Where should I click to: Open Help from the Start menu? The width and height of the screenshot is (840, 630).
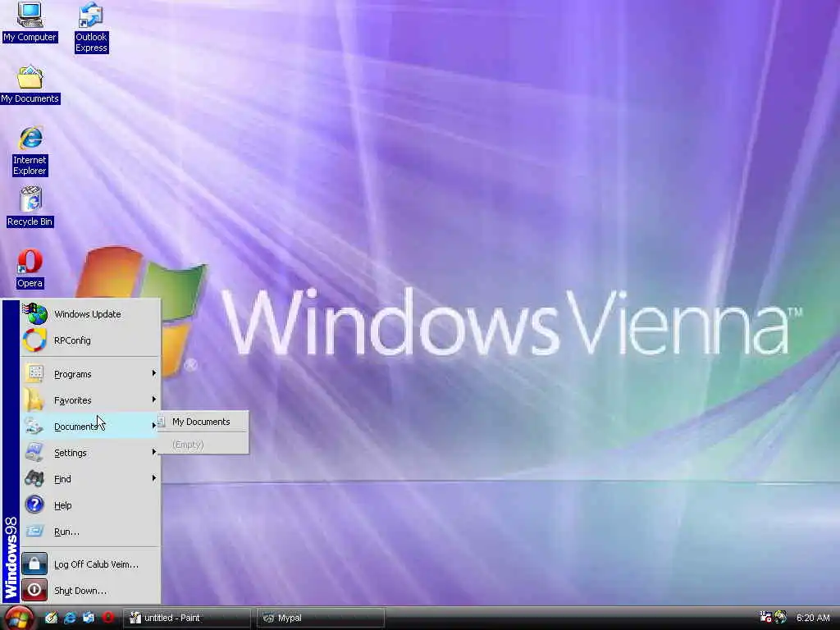point(90,505)
